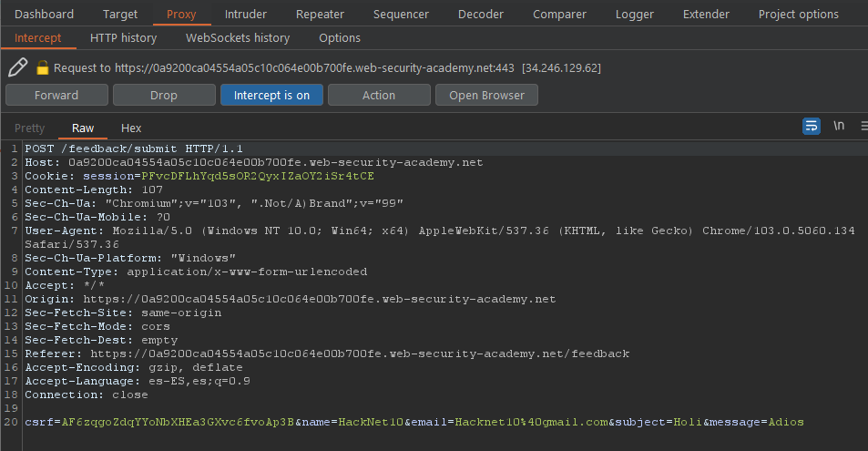This screenshot has width=868, height=451.
Task: Click the pencil edit icon
Action: click(x=17, y=67)
